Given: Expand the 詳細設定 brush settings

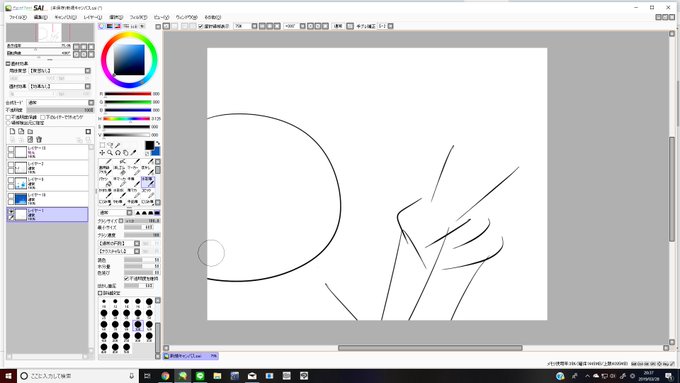Looking at the screenshot, I should click(100, 293).
